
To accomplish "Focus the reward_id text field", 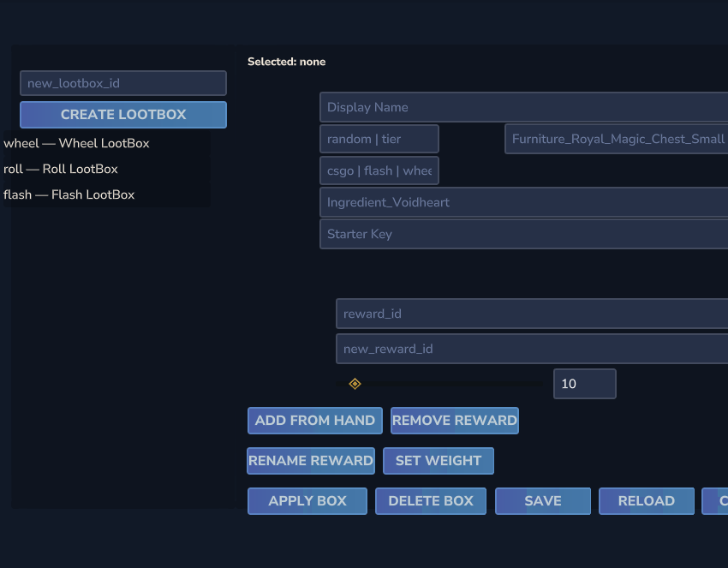I will click(x=531, y=314).
